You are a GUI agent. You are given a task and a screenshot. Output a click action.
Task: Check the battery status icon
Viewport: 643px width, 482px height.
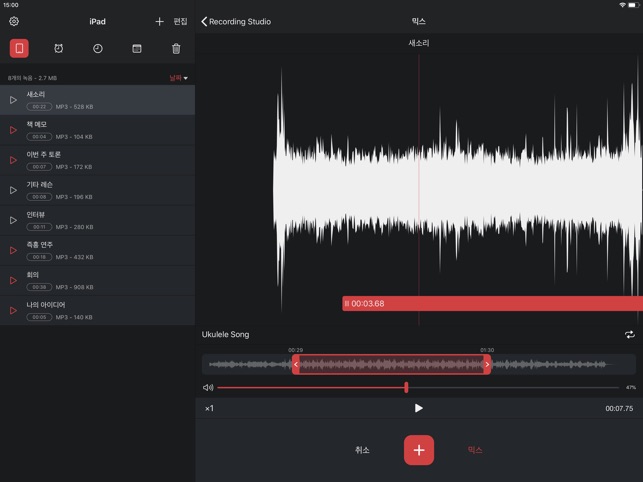tap(634, 5)
